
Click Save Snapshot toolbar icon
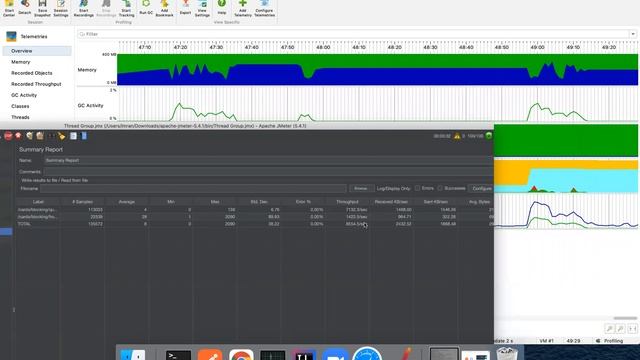coord(42,8)
